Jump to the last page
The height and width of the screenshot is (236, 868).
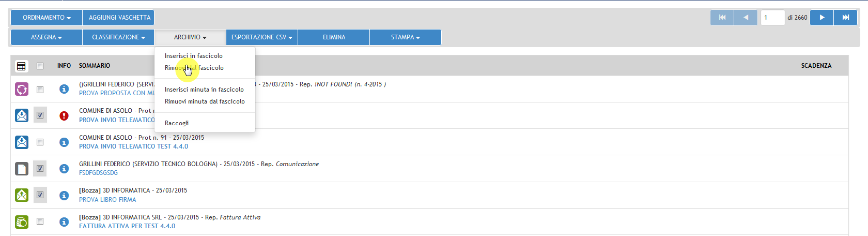(x=846, y=18)
